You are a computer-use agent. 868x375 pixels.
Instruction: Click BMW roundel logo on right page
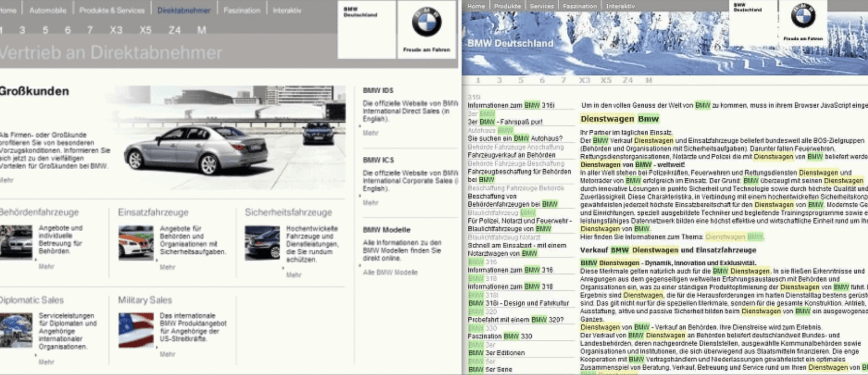(803, 15)
